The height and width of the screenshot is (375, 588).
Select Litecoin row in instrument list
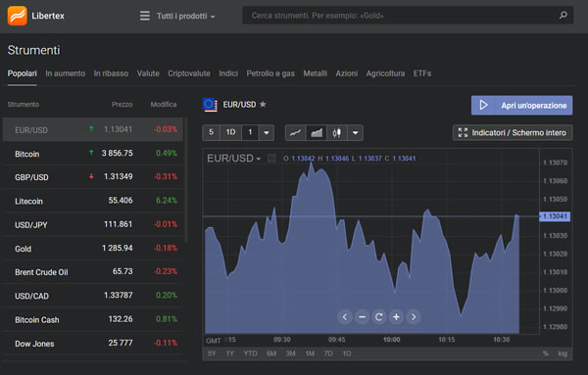(93, 201)
